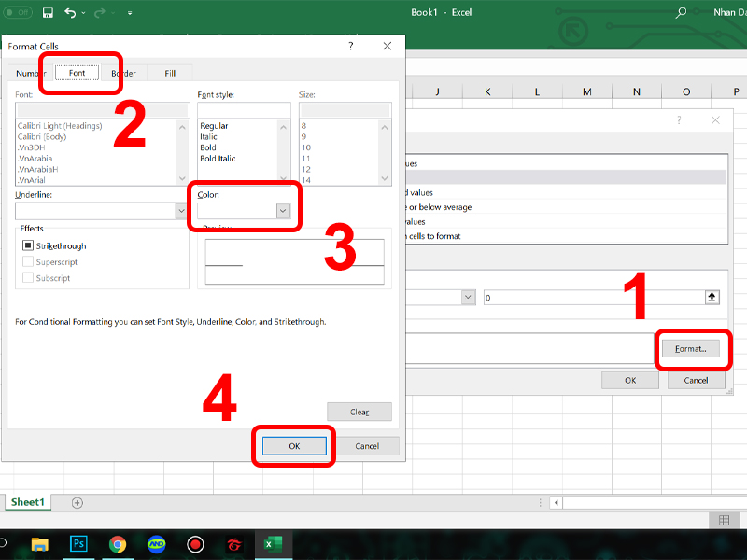
Task: Click the Format Cells help question mark
Action: coord(351,46)
